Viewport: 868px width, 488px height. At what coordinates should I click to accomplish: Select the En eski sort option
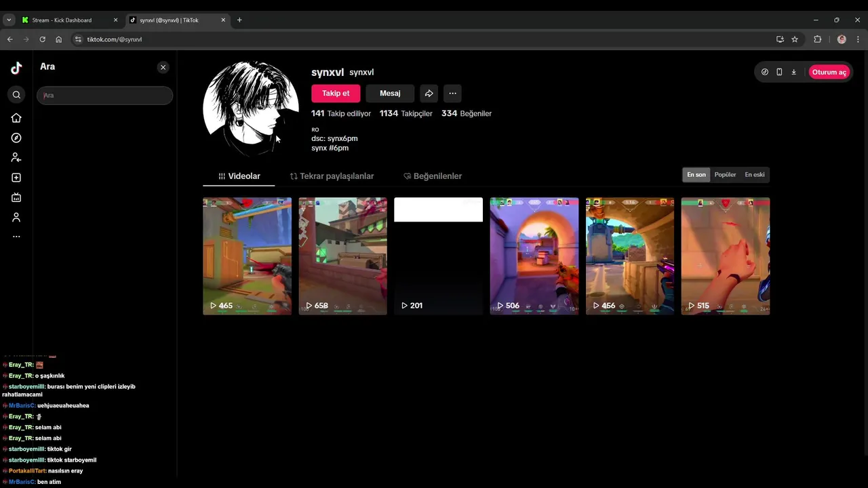click(x=755, y=175)
